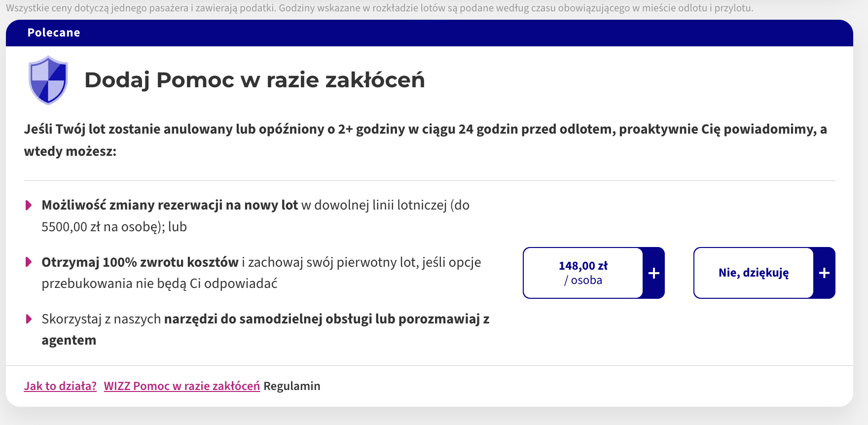Choose the Nie, dziękuję option
The height and width of the screenshot is (425, 868).
click(764, 273)
